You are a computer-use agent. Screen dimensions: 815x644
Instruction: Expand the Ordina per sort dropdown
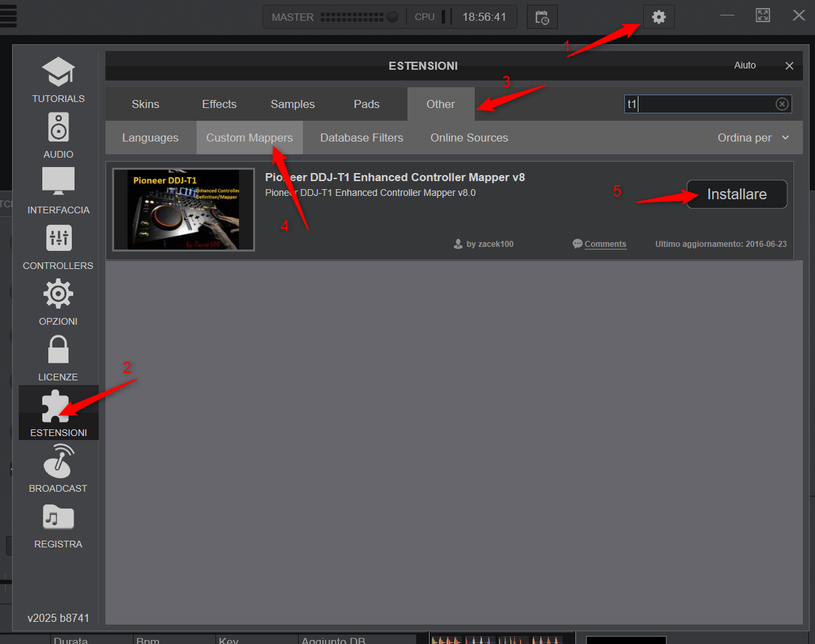tap(753, 138)
